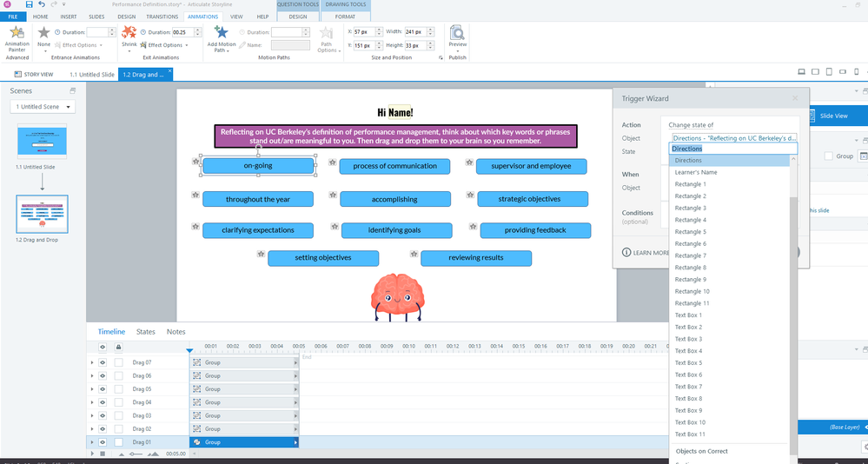868x464 pixels.
Task: Select the Shrink exit animation icon
Action: [129, 33]
